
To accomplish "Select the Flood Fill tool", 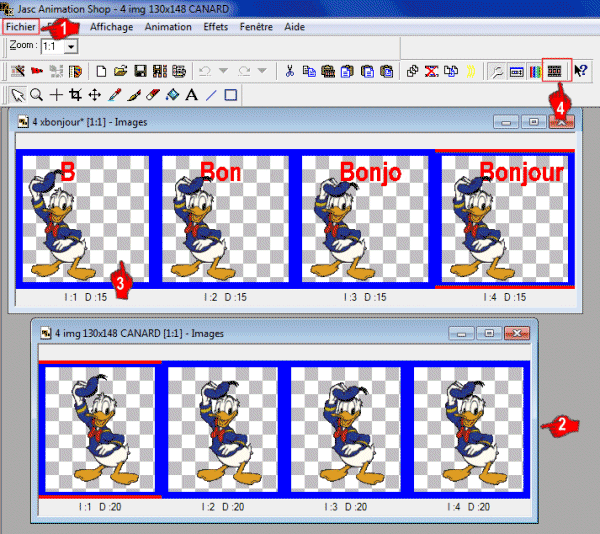I will (172, 95).
